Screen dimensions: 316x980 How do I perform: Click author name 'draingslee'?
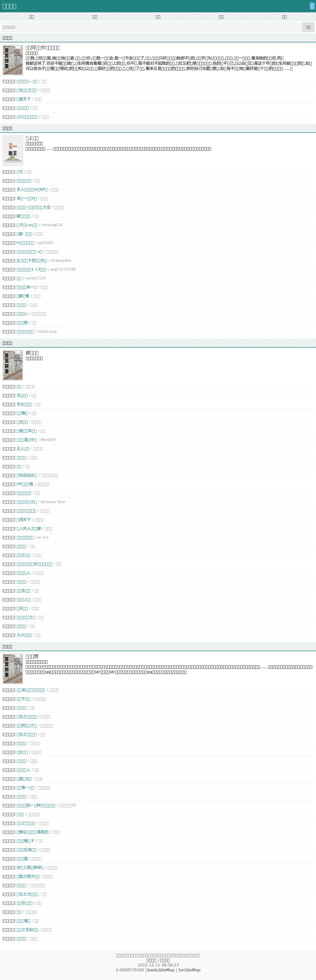click(61, 261)
